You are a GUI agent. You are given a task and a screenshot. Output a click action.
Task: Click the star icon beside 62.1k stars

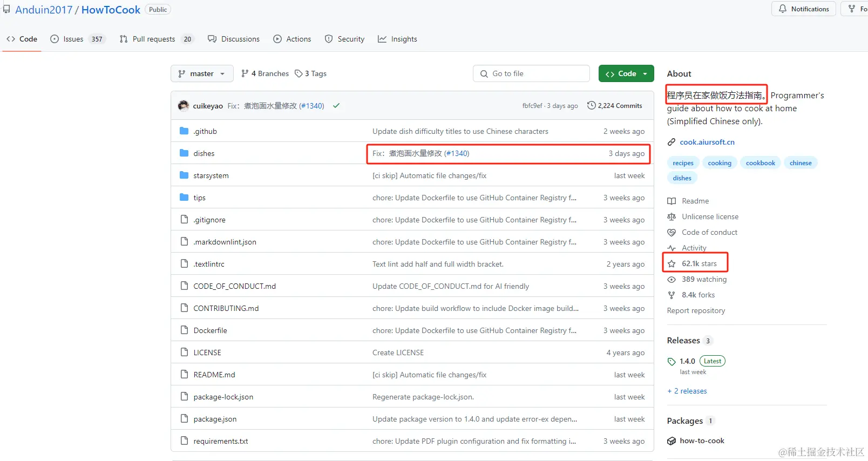(x=672, y=263)
